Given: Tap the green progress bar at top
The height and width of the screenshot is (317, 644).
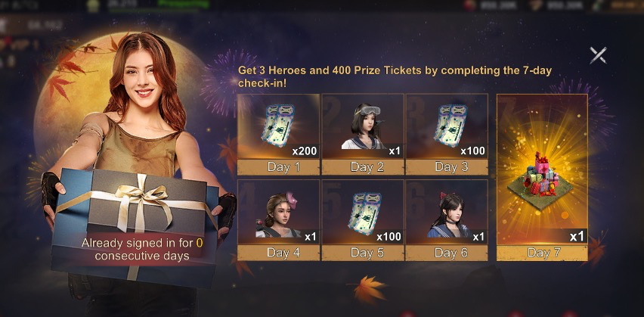Looking at the screenshot, I should click(183, 4).
